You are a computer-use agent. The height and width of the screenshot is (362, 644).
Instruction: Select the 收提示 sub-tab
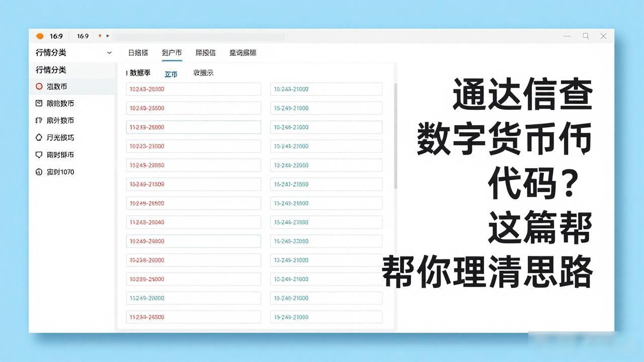[203, 73]
